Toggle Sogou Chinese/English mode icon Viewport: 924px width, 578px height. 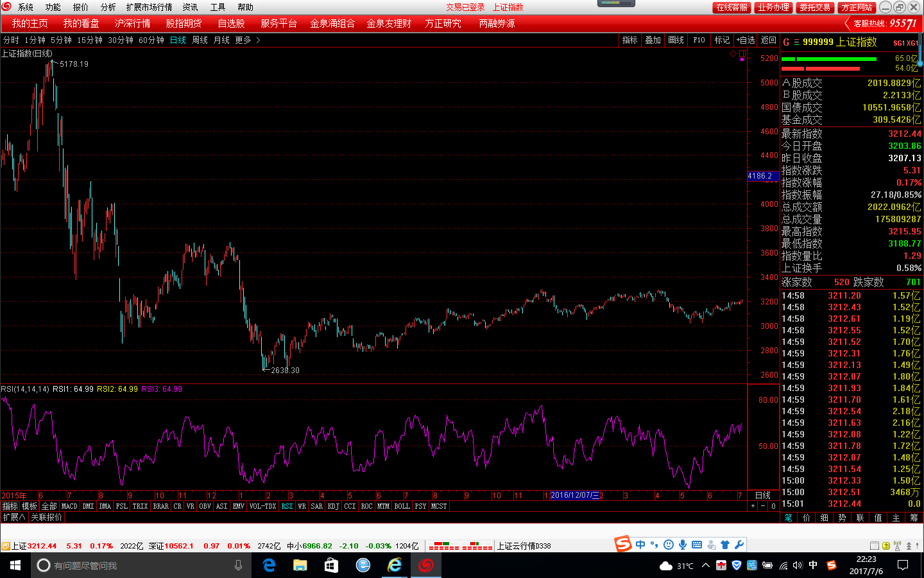pos(640,545)
